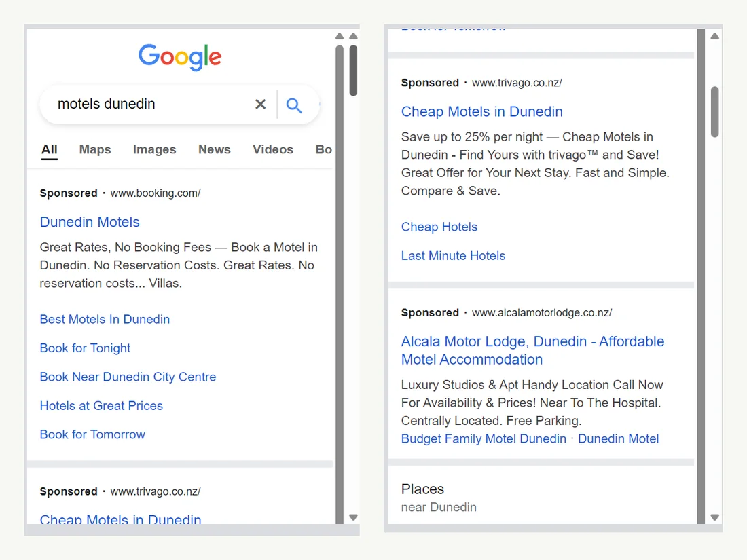Image resolution: width=747 pixels, height=560 pixels.
Task: Switch to the Maps tab
Action: click(x=95, y=149)
